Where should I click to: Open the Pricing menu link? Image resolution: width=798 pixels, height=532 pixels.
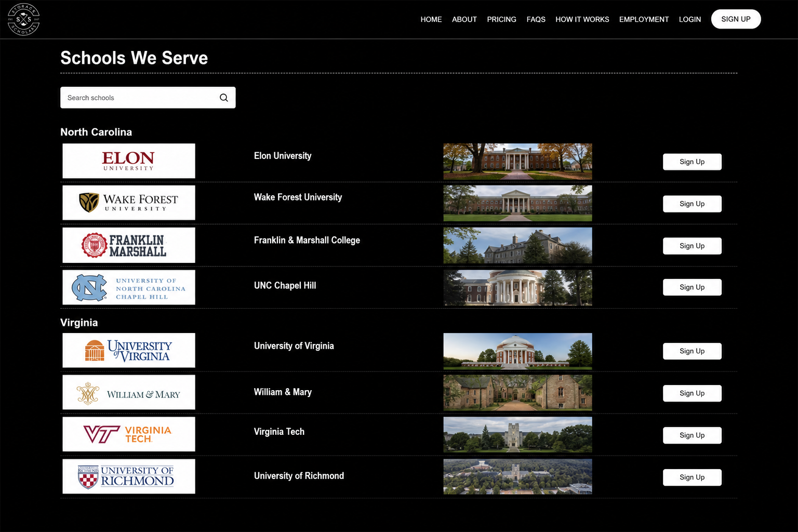coord(502,19)
